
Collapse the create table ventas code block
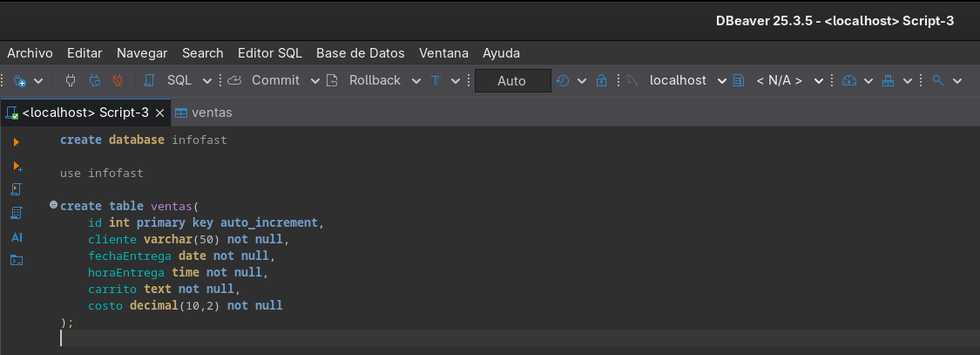(x=53, y=205)
